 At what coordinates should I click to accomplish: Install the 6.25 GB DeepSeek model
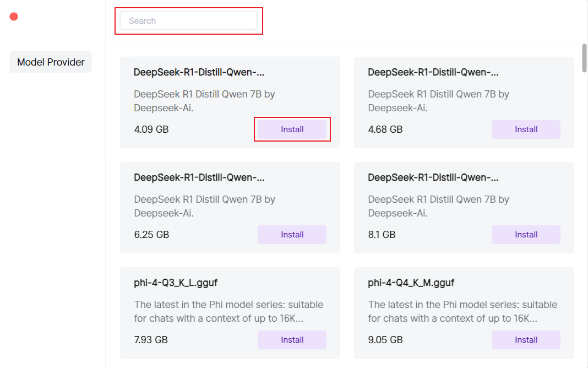point(292,235)
